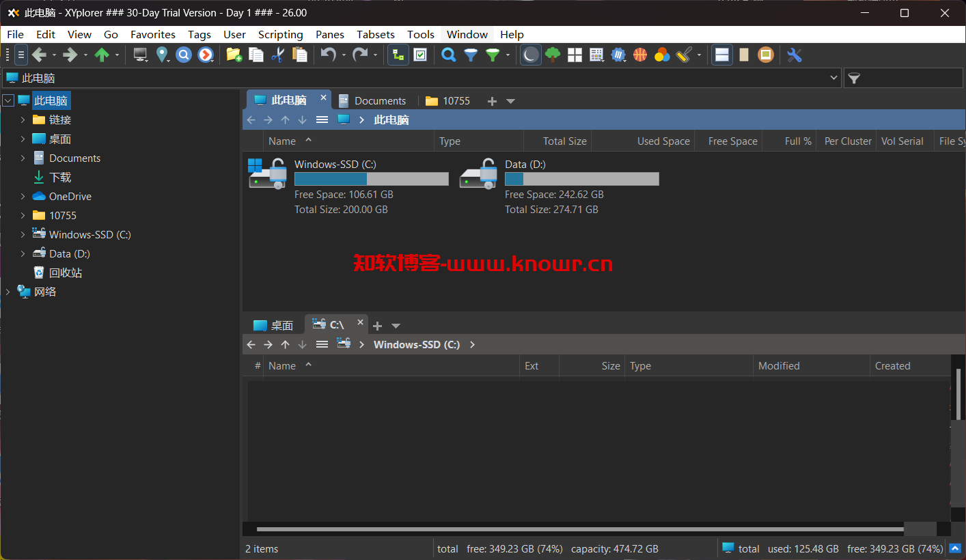Expand the OneDrive tree node
This screenshot has height=560, width=966.
[23, 196]
